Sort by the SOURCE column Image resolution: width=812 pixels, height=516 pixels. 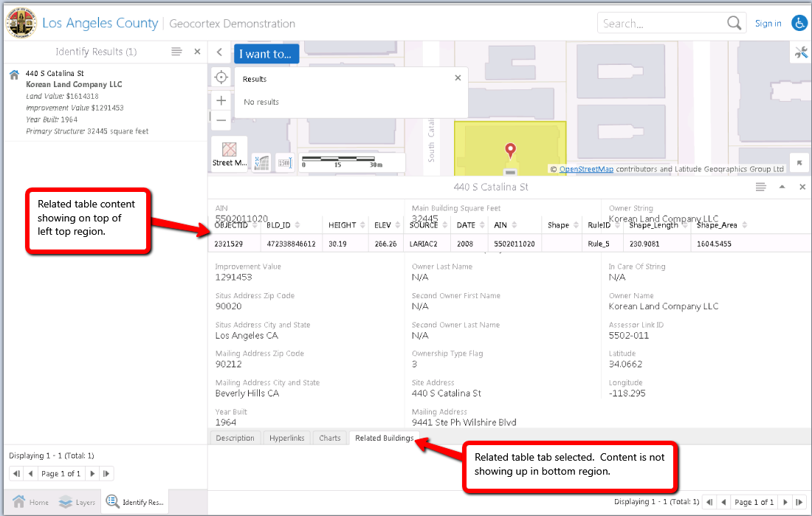point(428,225)
